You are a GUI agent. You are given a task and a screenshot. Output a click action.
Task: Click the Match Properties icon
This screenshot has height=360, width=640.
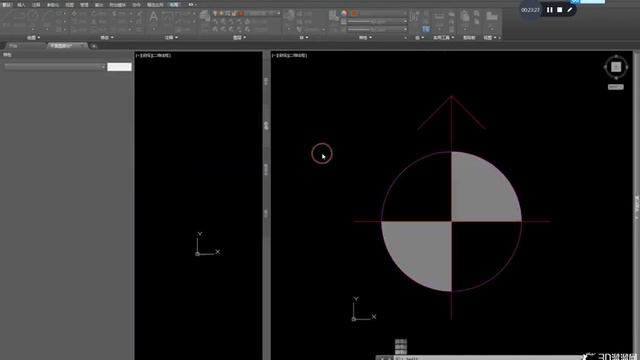point(333,16)
